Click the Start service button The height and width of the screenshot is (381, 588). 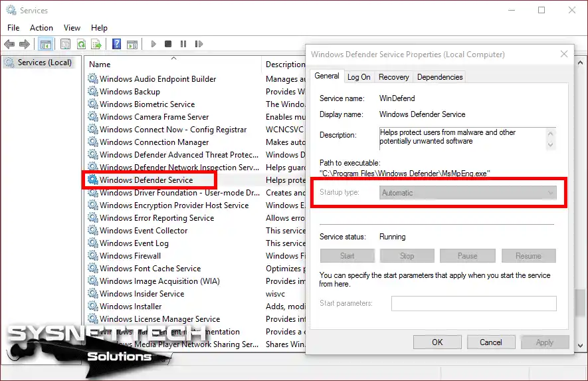click(x=347, y=255)
